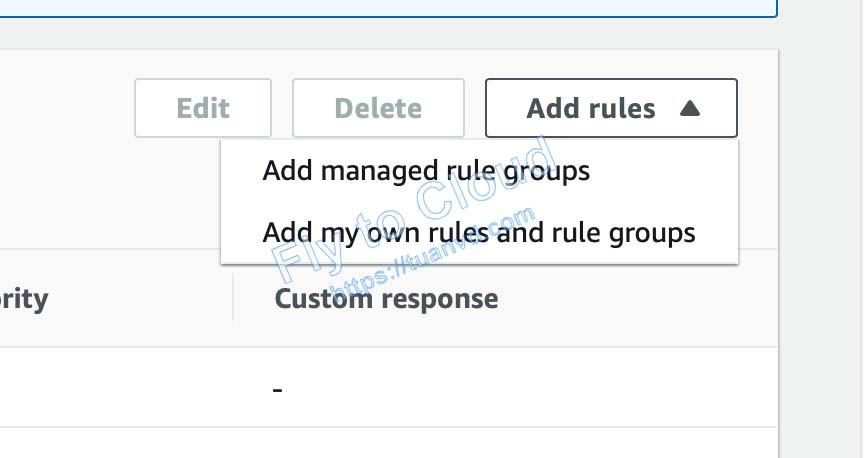Click the Edit button
This screenshot has height=458, width=864.
point(203,108)
